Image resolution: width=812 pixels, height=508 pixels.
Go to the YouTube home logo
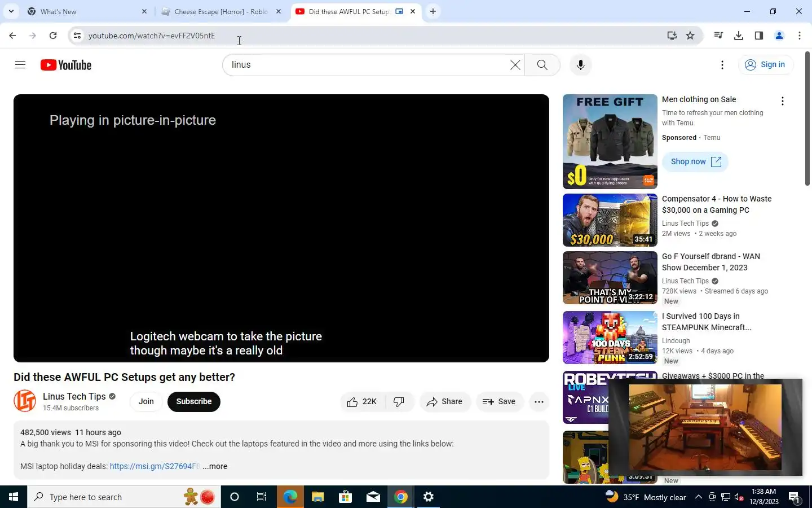click(x=66, y=65)
